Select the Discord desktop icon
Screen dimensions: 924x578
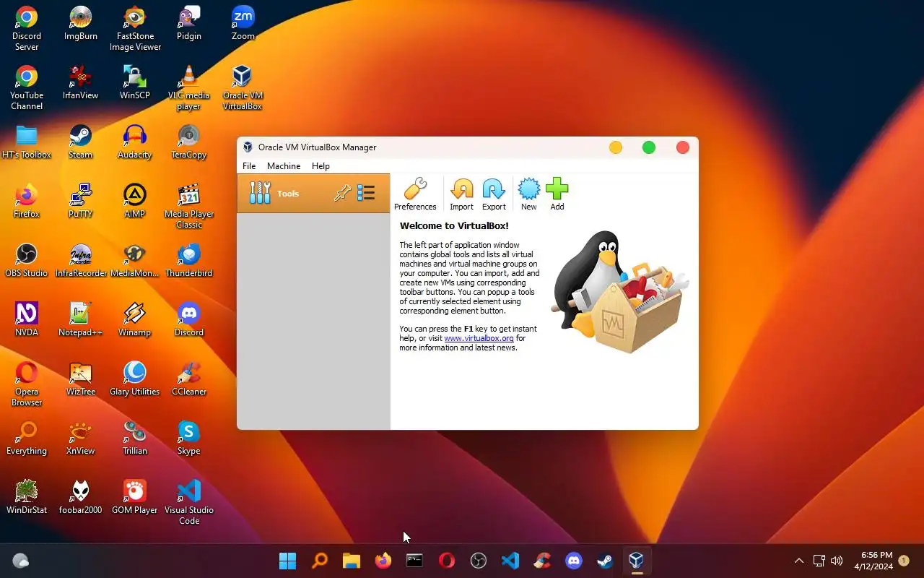click(188, 319)
